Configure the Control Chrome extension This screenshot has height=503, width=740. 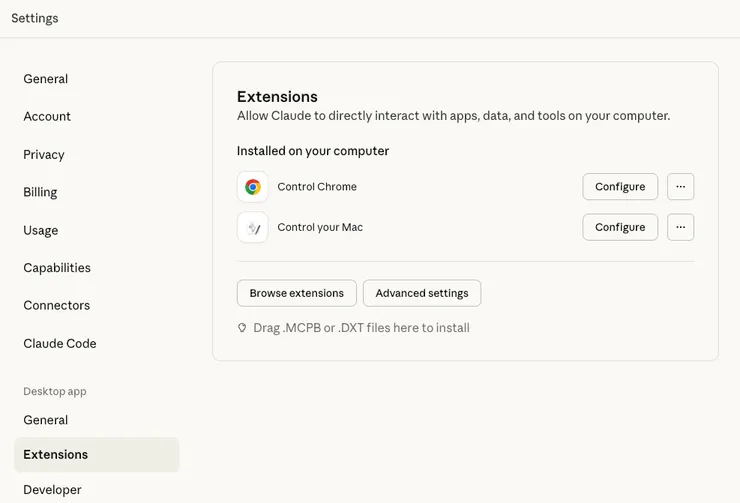point(620,187)
